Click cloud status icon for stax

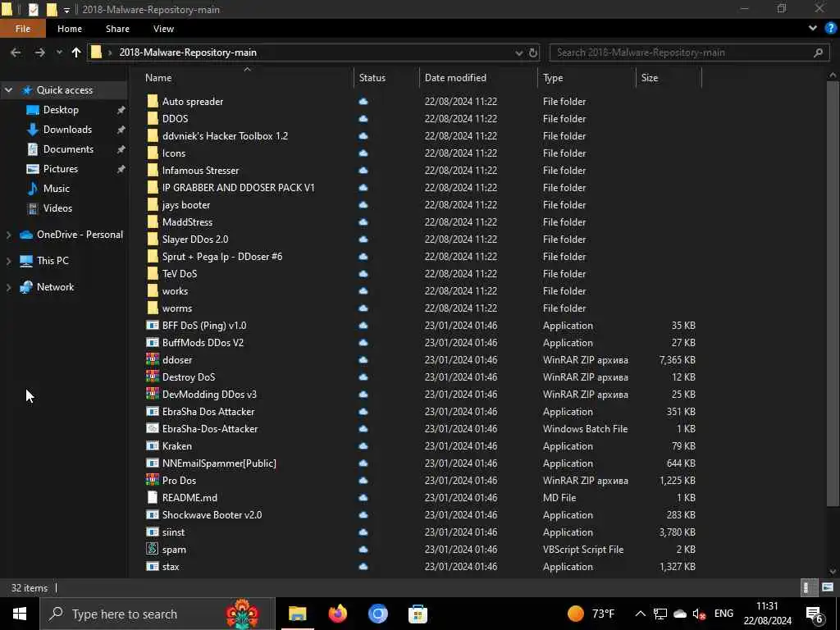363,566
